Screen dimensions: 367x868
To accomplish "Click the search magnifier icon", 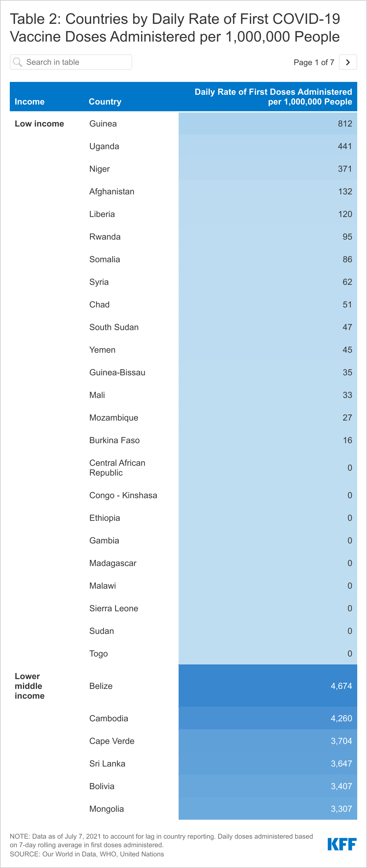I will (x=17, y=62).
